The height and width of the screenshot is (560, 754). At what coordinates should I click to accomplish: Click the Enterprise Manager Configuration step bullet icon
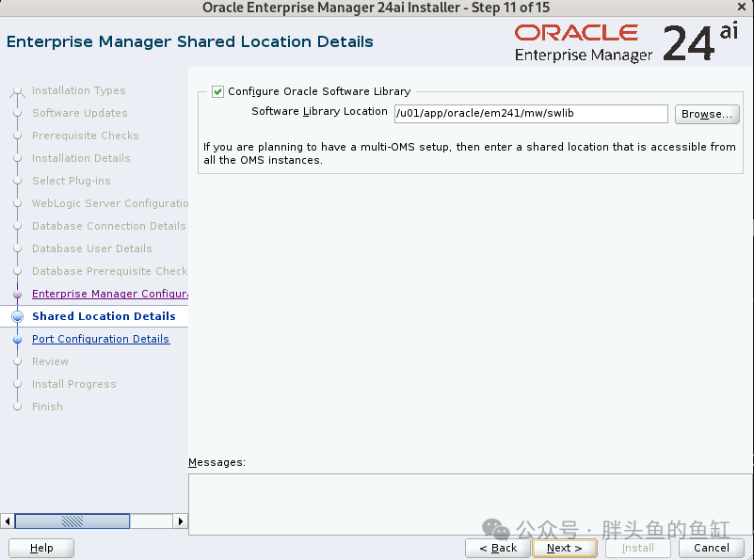pos(17,295)
